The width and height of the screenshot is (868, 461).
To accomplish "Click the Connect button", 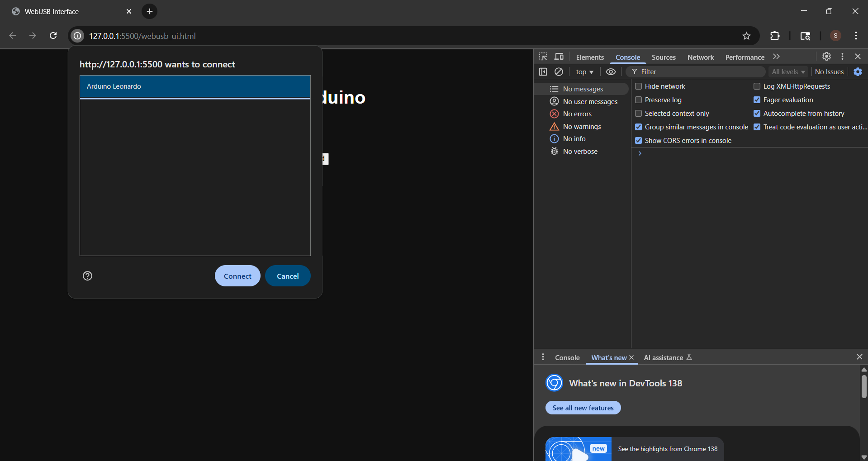I will (237, 276).
